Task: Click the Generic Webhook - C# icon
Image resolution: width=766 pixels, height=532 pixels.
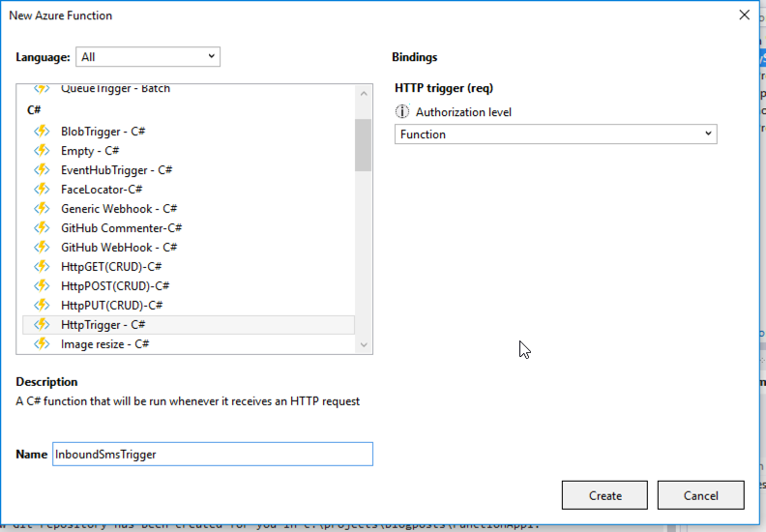Action: click(x=42, y=209)
